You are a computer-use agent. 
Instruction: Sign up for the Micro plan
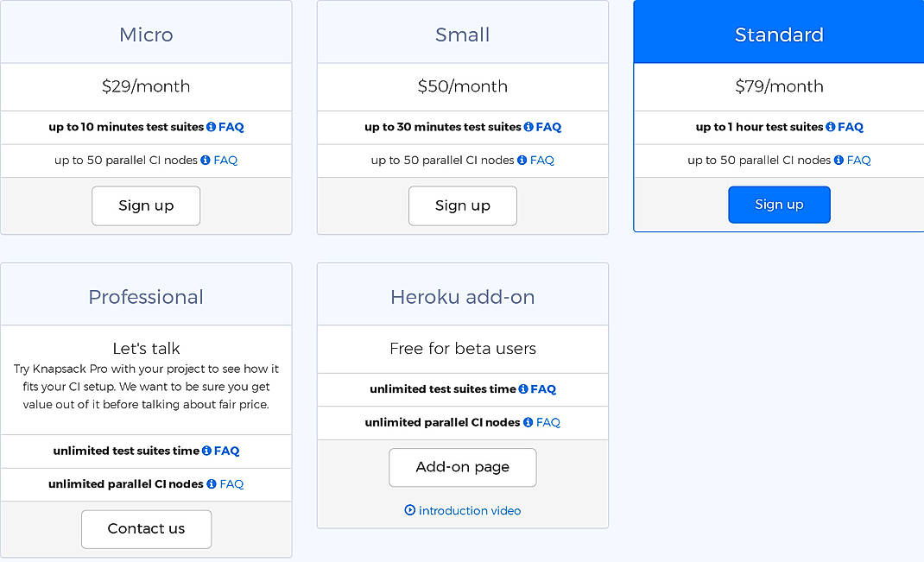point(146,205)
